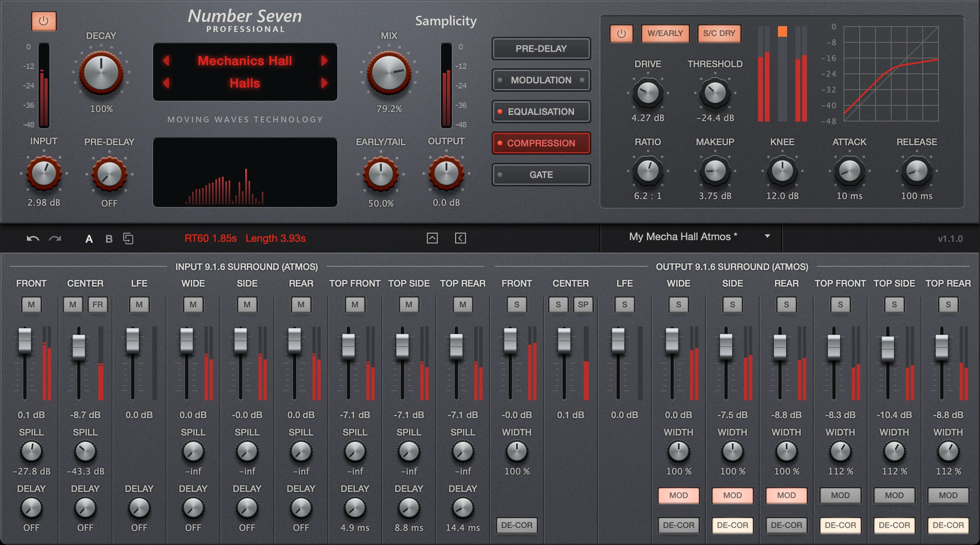
Task: Select previous Halls category arrow
Action: 166,83
